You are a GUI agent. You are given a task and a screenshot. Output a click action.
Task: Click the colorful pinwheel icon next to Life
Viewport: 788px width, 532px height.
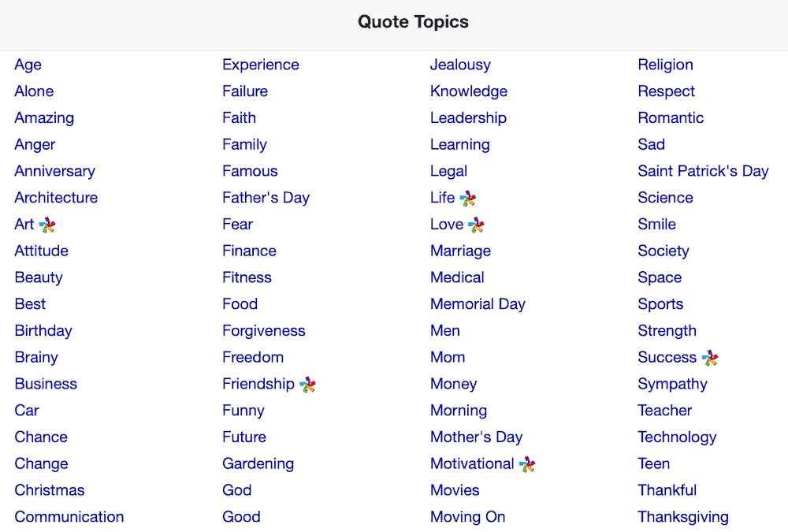tap(470, 197)
